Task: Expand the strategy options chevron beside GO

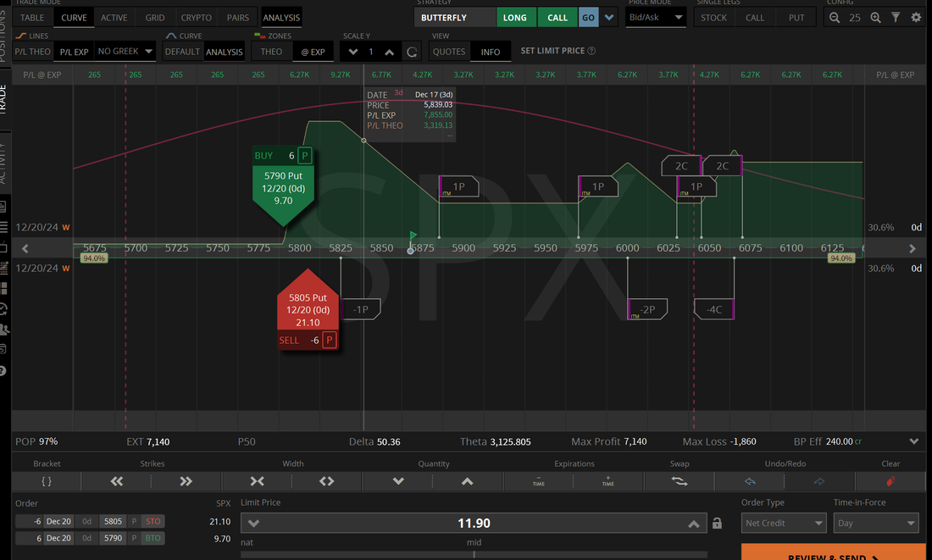Action: [608, 18]
